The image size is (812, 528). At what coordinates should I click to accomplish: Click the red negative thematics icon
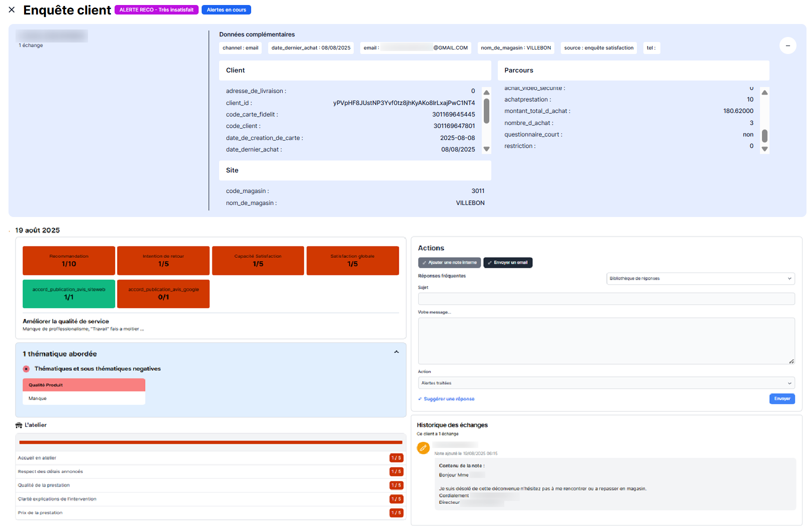26,369
